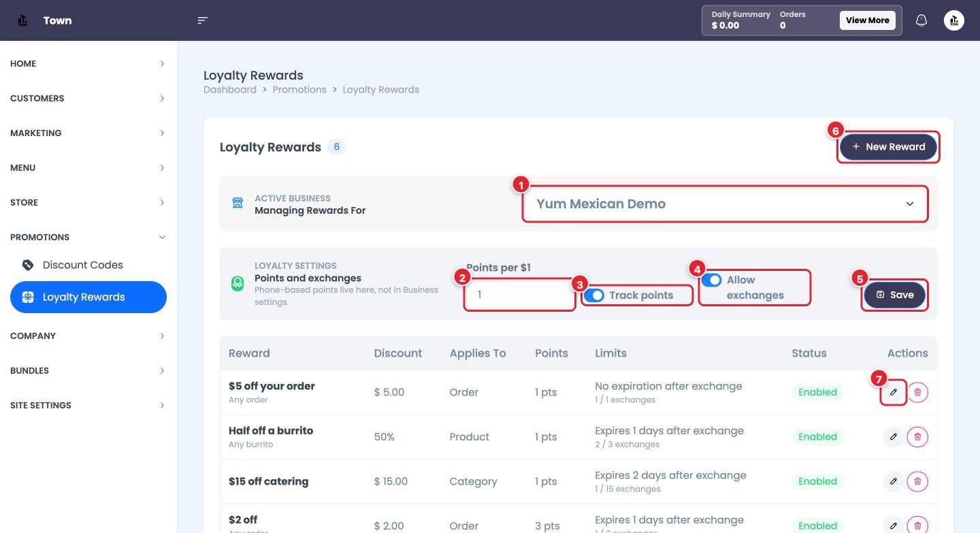Go to the Promotions breadcrumb link
980x533 pixels.
[x=299, y=89]
